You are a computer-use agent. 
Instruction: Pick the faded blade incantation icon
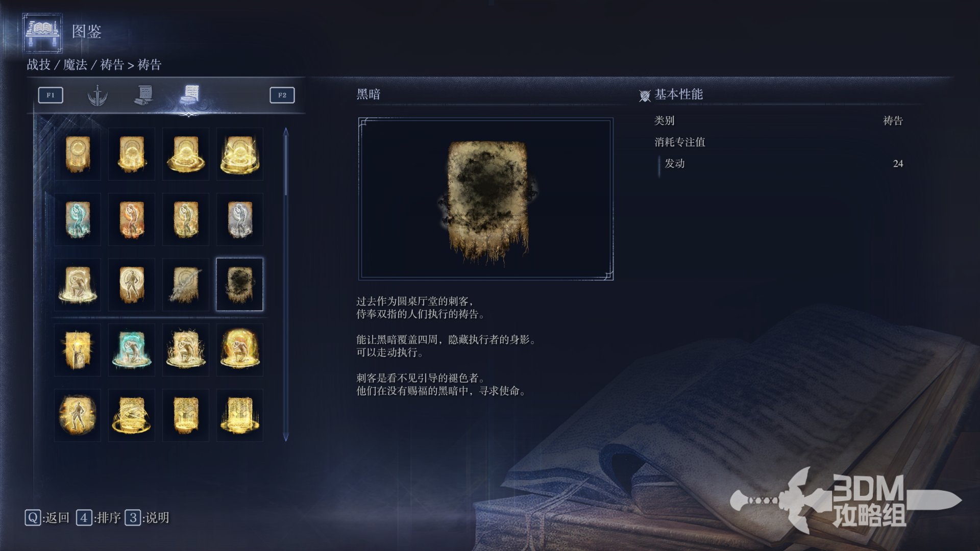pos(186,284)
